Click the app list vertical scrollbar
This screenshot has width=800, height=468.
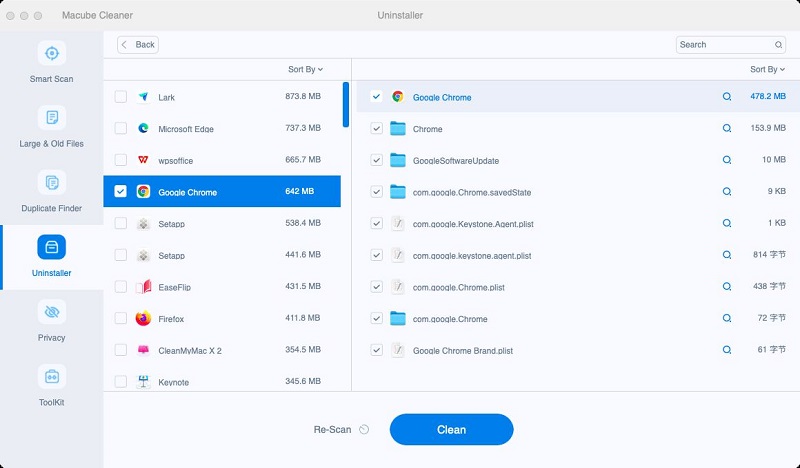346,105
